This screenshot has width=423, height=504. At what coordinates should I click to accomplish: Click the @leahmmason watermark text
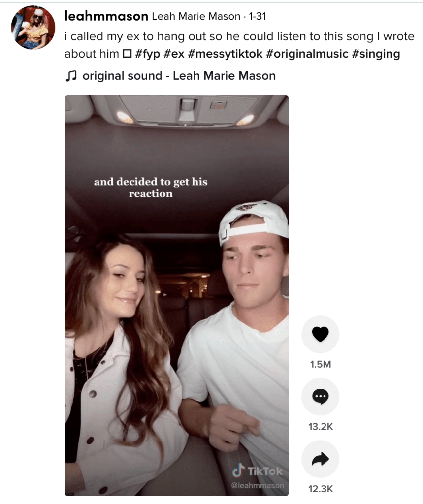[258, 485]
